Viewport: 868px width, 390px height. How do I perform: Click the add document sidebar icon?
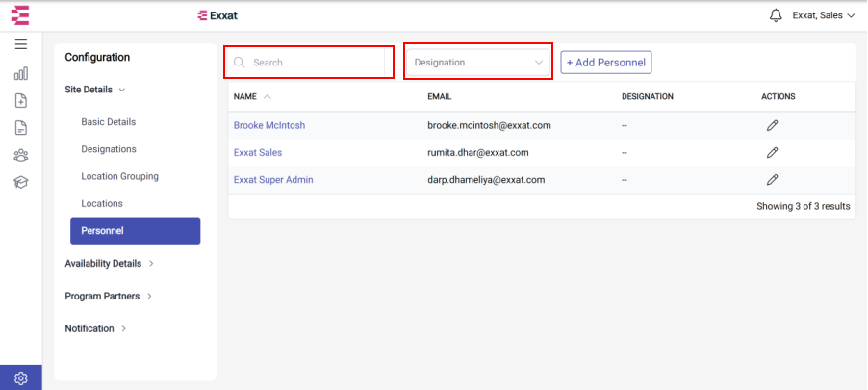pos(21,101)
